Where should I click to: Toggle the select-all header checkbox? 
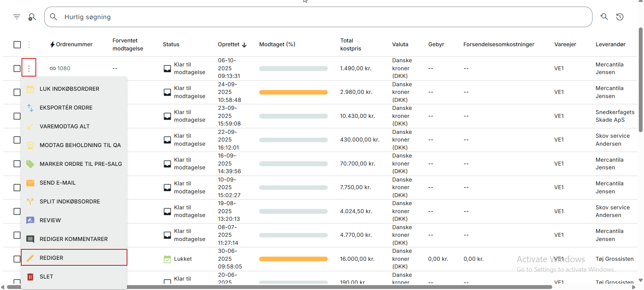pos(17,45)
